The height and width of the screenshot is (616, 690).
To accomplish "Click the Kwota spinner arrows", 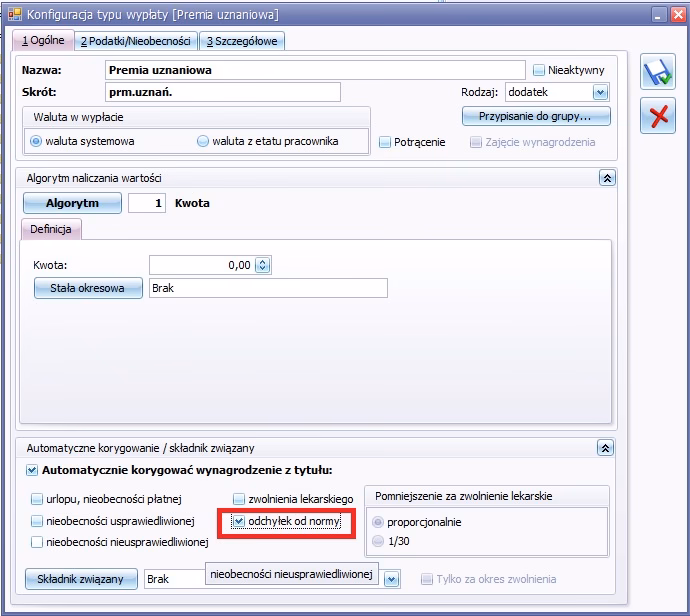I will [263, 265].
